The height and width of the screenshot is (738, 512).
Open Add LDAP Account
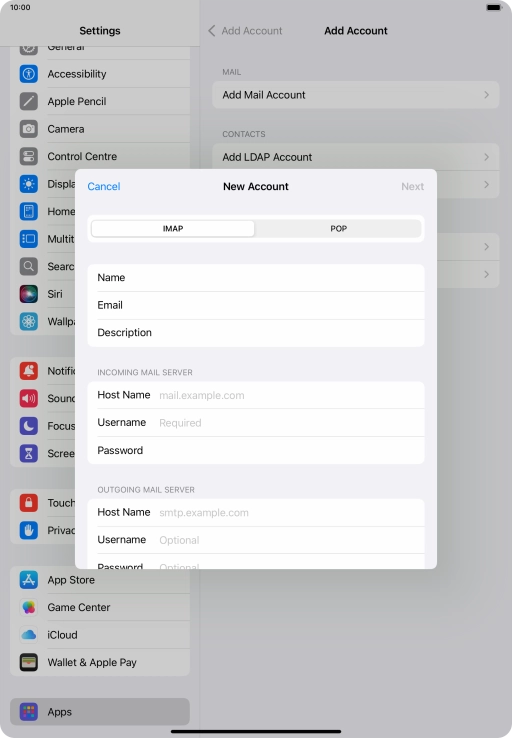click(356, 157)
